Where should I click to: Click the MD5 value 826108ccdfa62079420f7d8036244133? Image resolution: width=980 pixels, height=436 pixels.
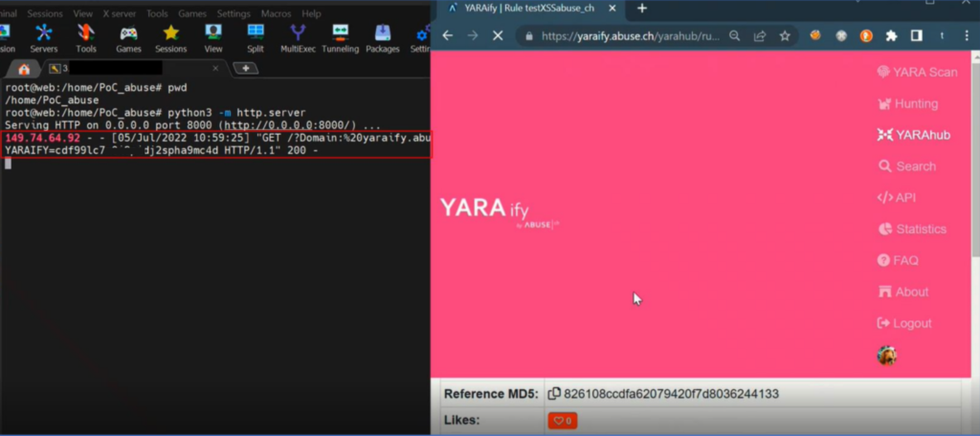click(x=671, y=394)
